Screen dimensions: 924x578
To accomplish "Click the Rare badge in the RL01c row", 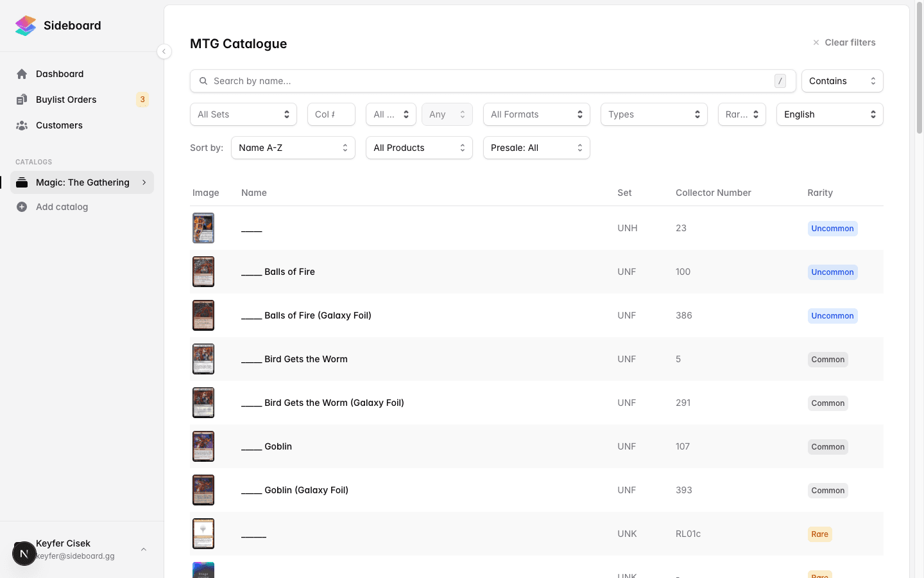I will coord(819,534).
